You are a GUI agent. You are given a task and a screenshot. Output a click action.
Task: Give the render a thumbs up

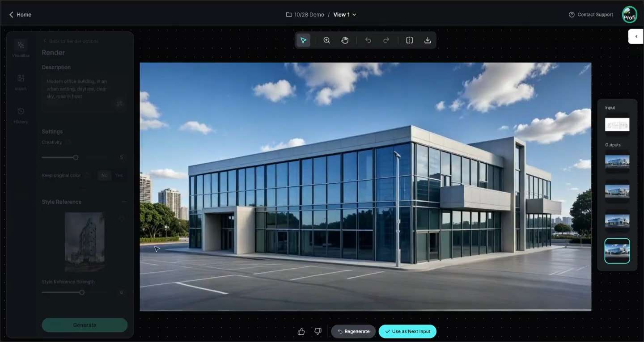[x=301, y=331]
